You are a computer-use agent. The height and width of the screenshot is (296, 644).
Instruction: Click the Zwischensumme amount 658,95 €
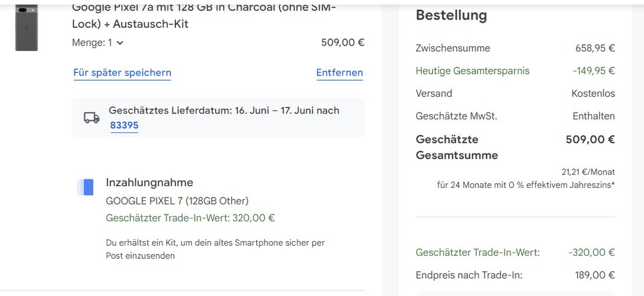(x=595, y=48)
